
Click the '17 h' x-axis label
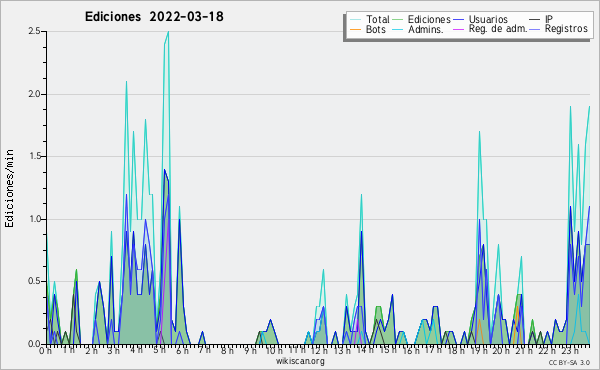(433, 350)
